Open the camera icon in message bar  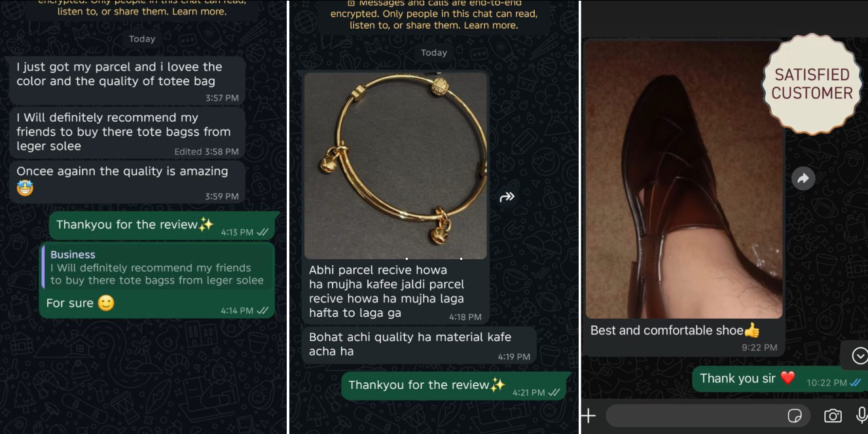[x=833, y=416]
